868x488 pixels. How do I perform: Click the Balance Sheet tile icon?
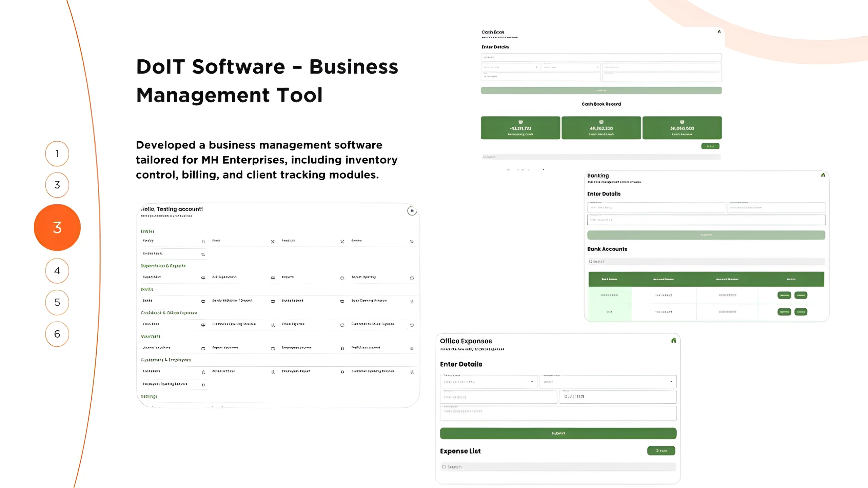[273, 372]
